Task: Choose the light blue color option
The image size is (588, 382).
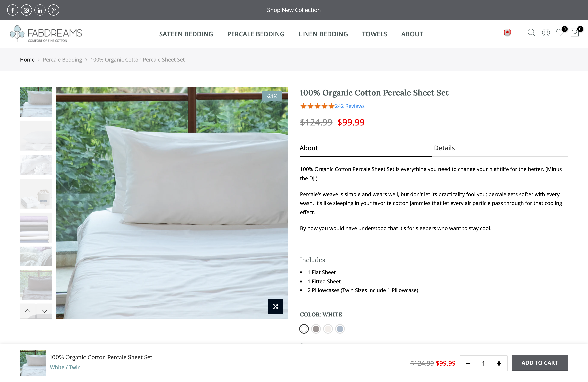Action: point(340,329)
